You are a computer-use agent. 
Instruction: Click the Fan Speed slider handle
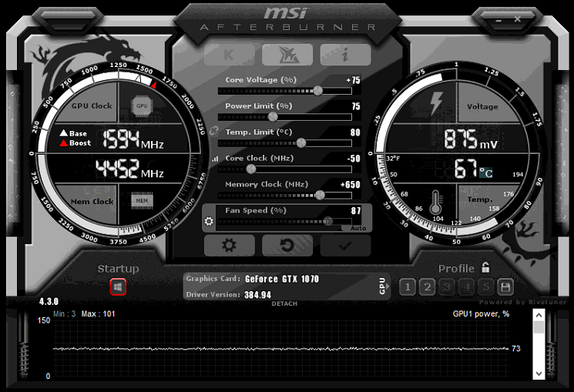coord(327,221)
